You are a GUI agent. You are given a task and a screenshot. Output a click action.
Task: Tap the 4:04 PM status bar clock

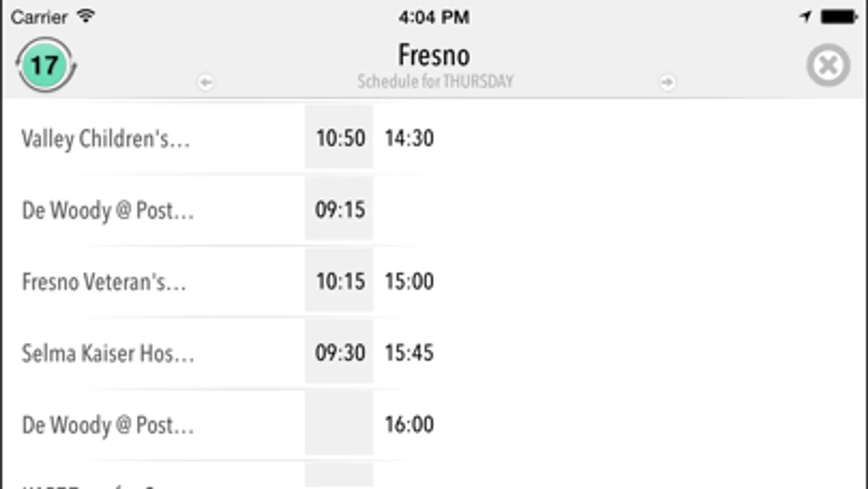click(434, 17)
